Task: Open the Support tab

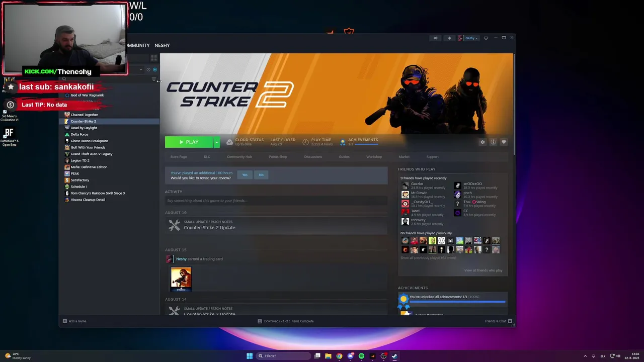Action: pyautogui.click(x=432, y=157)
